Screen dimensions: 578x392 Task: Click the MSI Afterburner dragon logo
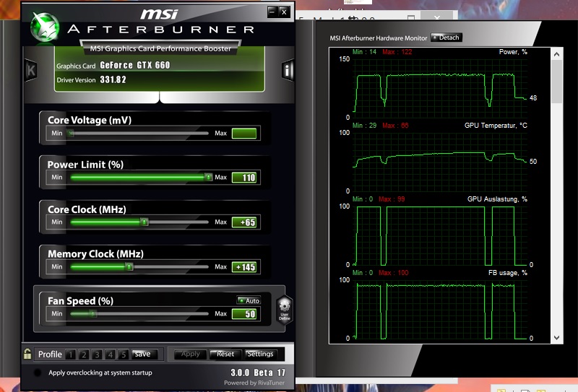click(45, 27)
